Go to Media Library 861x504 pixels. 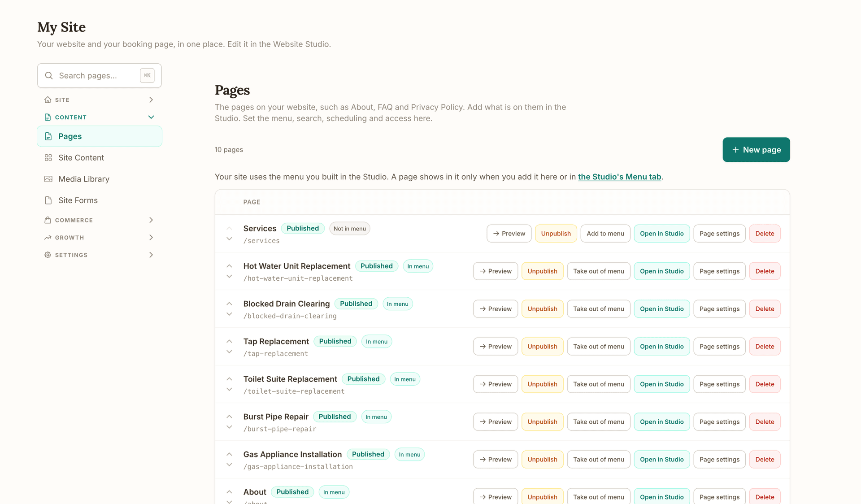click(x=100, y=179)
